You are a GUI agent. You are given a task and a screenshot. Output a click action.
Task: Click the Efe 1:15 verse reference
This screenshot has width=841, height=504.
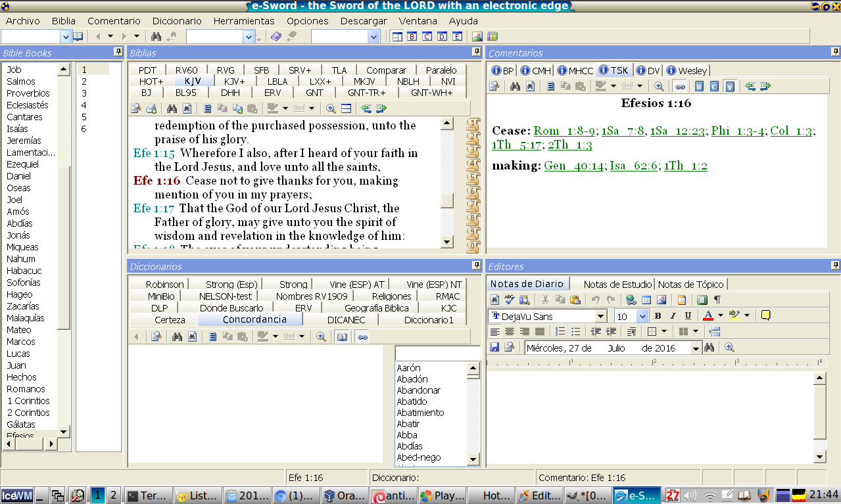click(x=154, y=153)
